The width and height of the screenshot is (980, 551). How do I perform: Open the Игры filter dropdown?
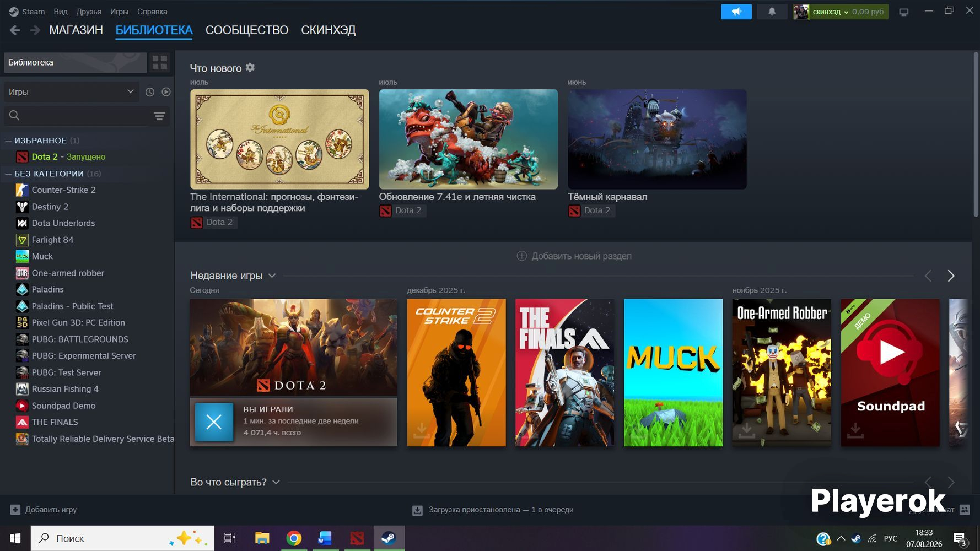[71, 92]
